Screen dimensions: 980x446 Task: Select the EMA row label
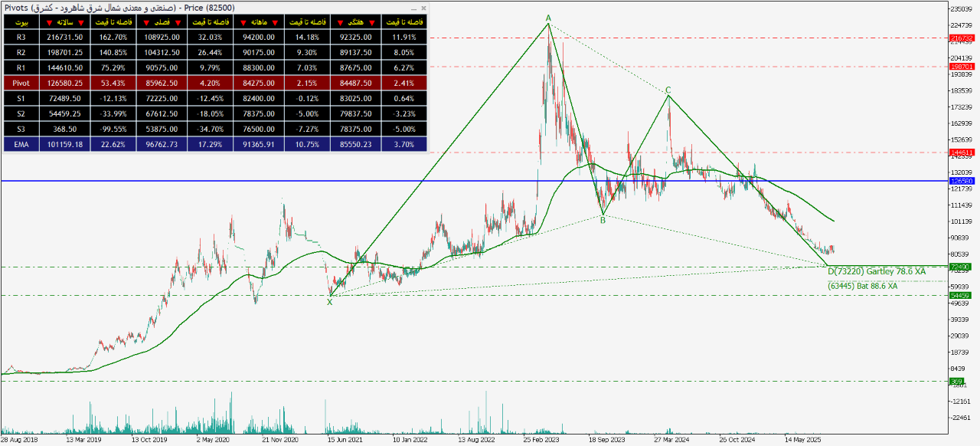click(21, 144)
